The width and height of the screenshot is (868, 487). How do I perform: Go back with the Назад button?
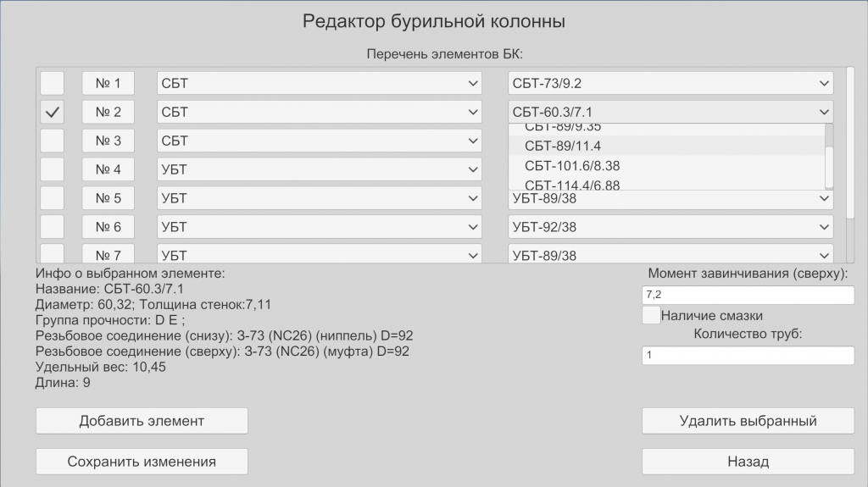click(x=748, y=462)
